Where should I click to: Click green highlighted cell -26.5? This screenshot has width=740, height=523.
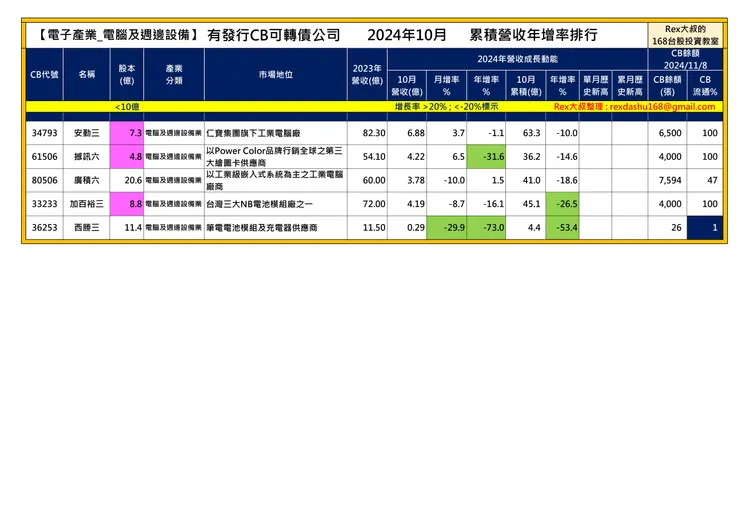pos(562,204)
